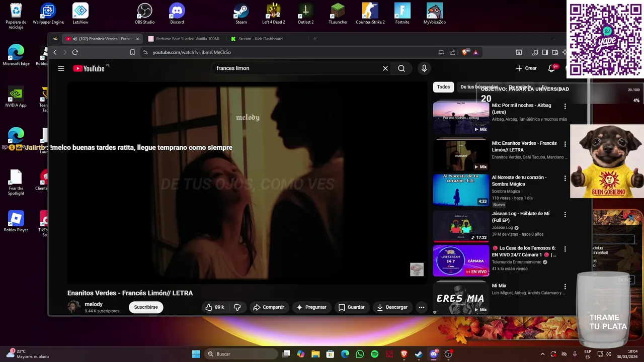Image resolution: width=644 pixels, height=362 pixels.
Task: Click the YouTube logo to go home
Action: [x=89, y=68]
